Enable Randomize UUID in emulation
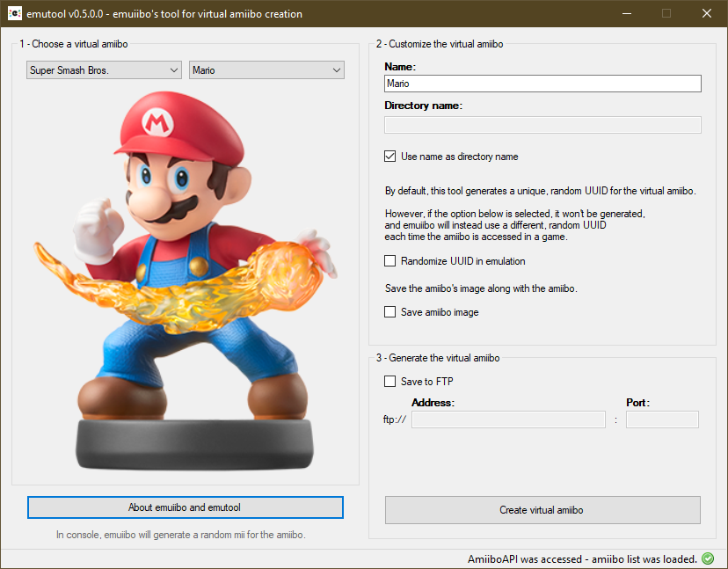 click(390, 261)
